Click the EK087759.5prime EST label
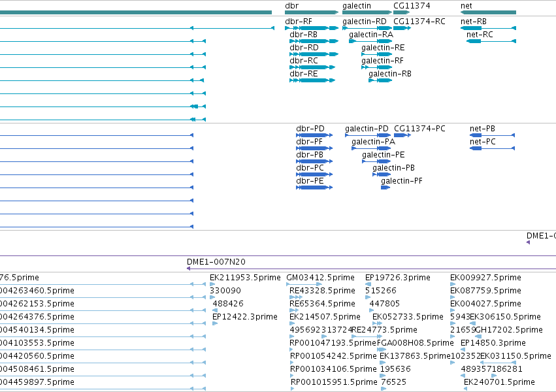This screenshot has height=392, width=556. point(486,290)
